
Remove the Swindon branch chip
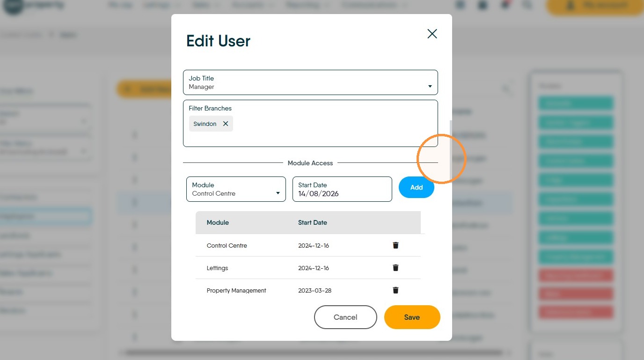[226, 124]
